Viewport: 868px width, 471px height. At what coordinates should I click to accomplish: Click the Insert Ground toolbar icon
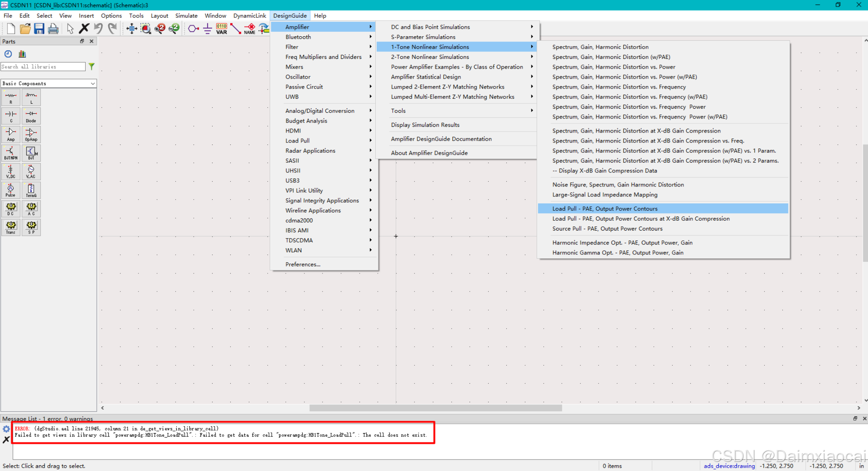[207, 28]
